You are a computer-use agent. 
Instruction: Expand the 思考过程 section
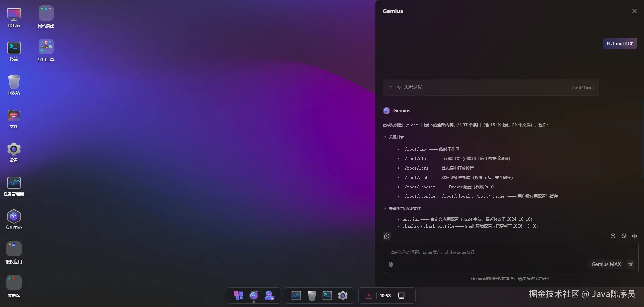pyautogui.click(x=491, y=87)
